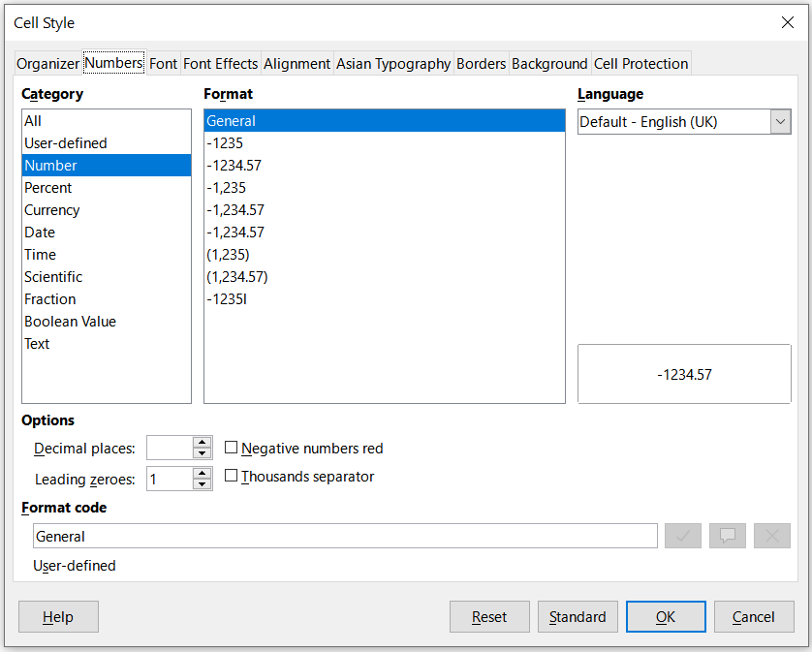The image size is (812, 652).
Task: Open the Cell Protection tab
Action: pyautogui.click(x=641, y=64)
